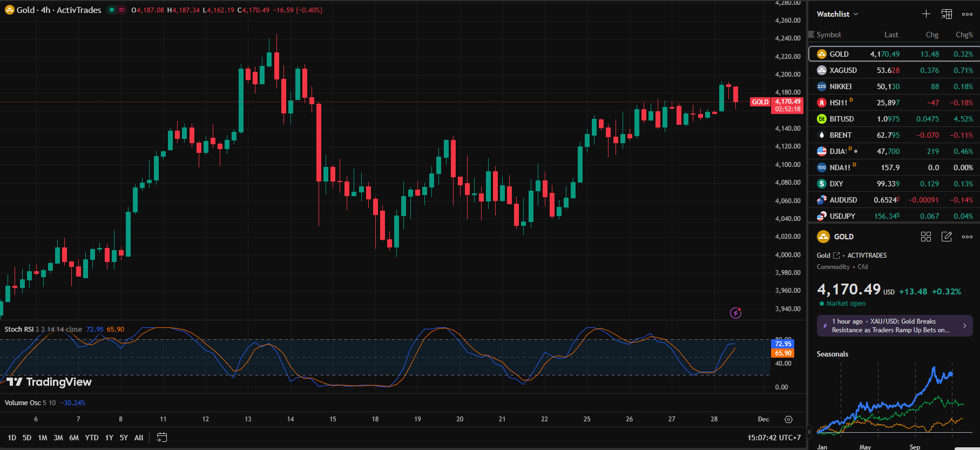
Task: Open chart settings gear on time axis
Action: tap(788, 419)
